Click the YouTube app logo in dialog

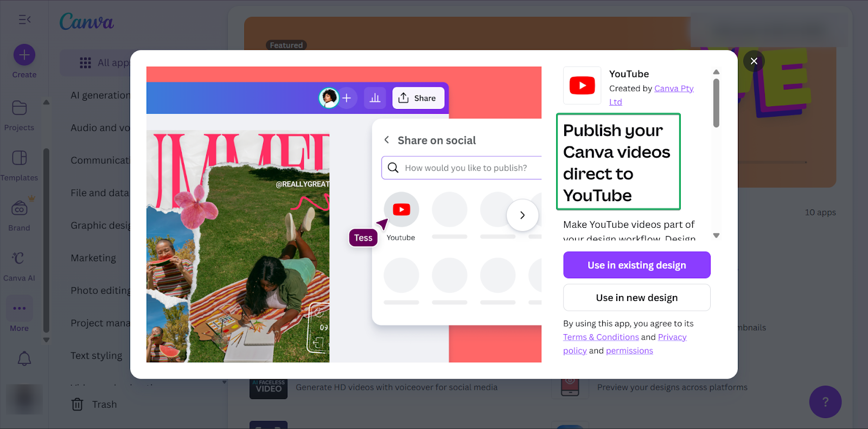(x=582, y=86)
